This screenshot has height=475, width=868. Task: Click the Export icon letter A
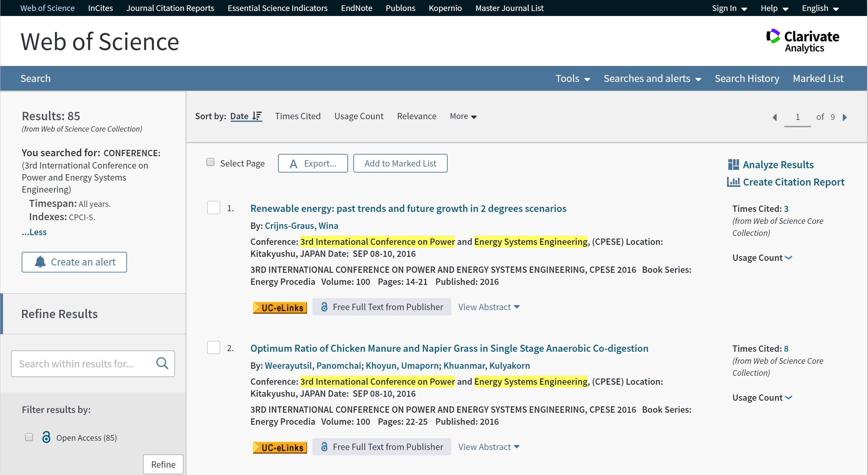(x=293, y=164)
